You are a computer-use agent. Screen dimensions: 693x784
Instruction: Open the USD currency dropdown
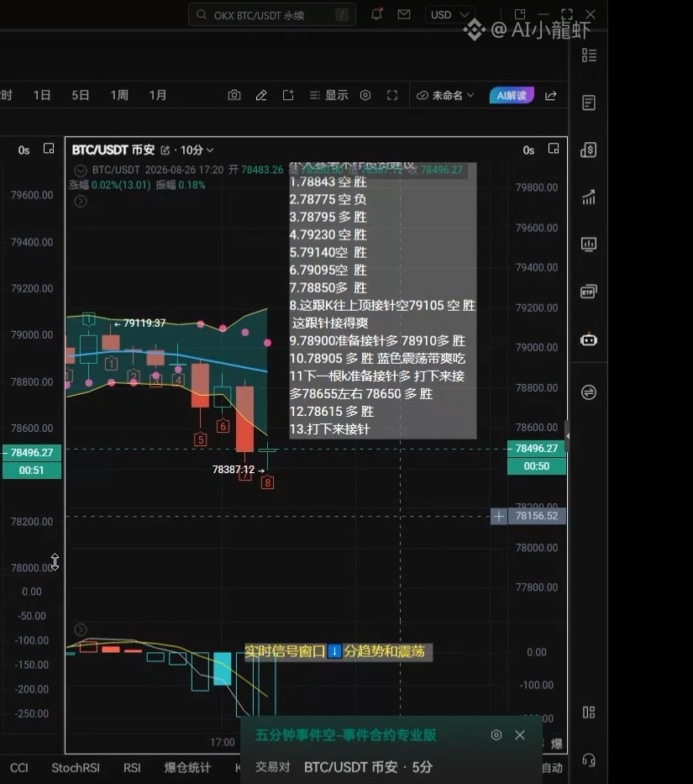(449, 15)
